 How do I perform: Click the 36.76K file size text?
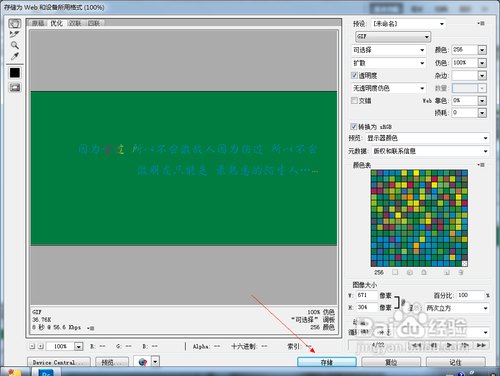coord(42,320)
